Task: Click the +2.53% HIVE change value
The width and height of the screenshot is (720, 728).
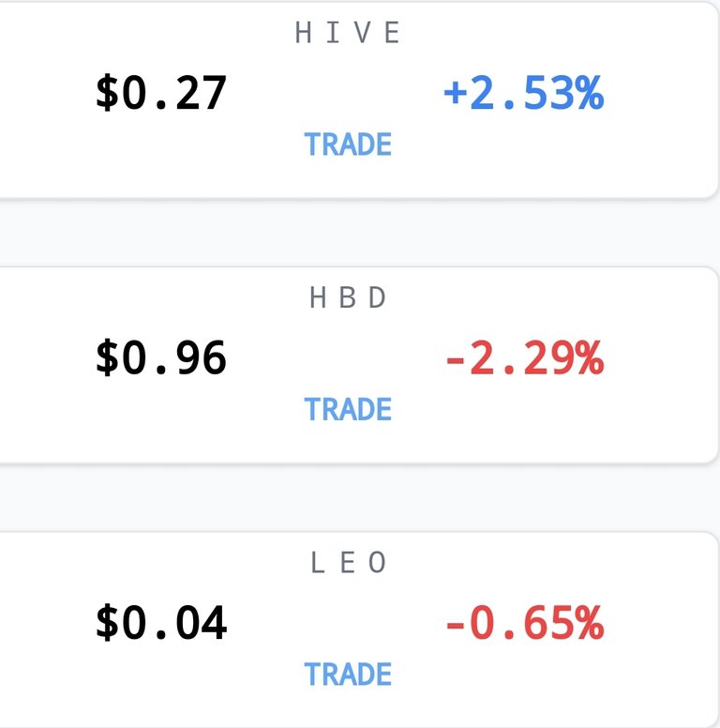Action: point(524,93)
